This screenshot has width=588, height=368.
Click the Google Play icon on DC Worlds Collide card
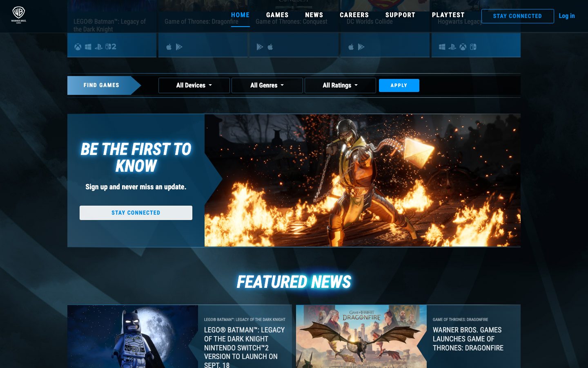(x=361, y=47)
